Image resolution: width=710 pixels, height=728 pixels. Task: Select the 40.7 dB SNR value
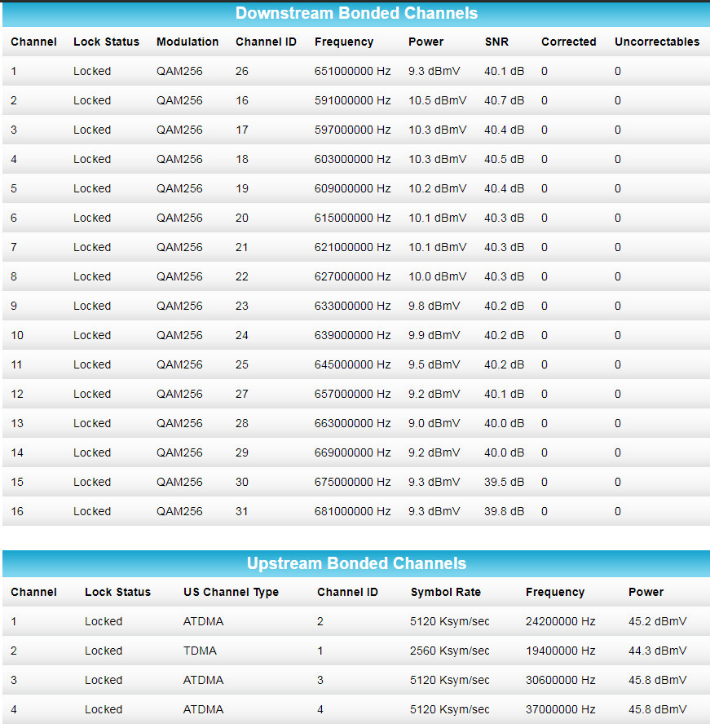coord(504,100)
